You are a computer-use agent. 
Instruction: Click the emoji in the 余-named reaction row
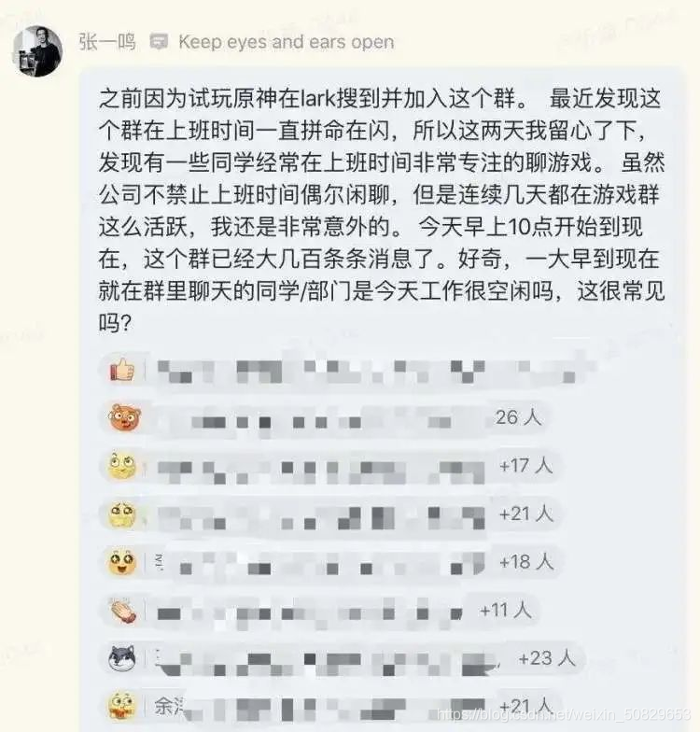(x=122, y=706)
